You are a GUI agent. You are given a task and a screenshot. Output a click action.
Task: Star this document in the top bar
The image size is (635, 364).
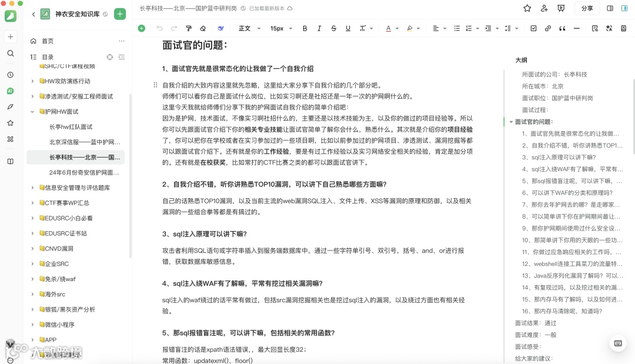pyautogui.click(x=527, y=8)
